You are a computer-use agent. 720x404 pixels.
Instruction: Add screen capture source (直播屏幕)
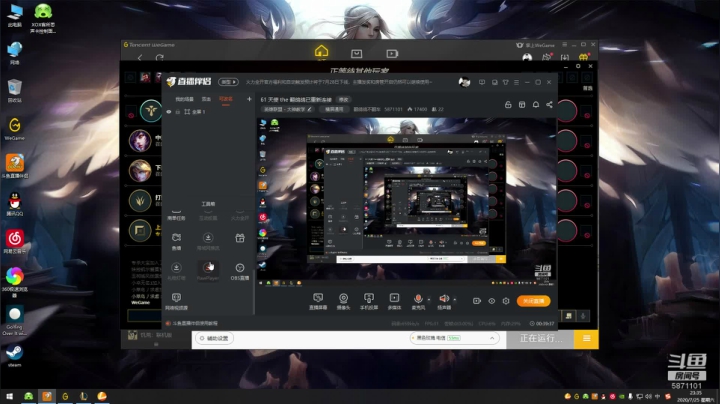click(x=318, y=301)
